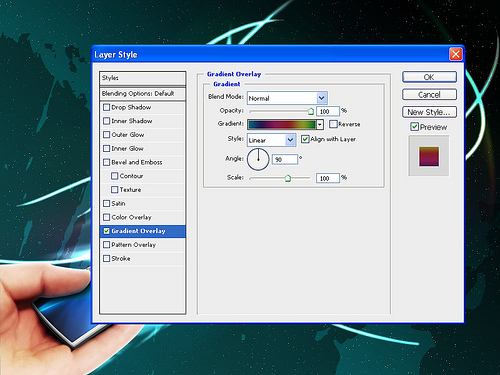500x375 pixels.
Task: Open the Blend Mode dropdown
Action: point(321,98)
